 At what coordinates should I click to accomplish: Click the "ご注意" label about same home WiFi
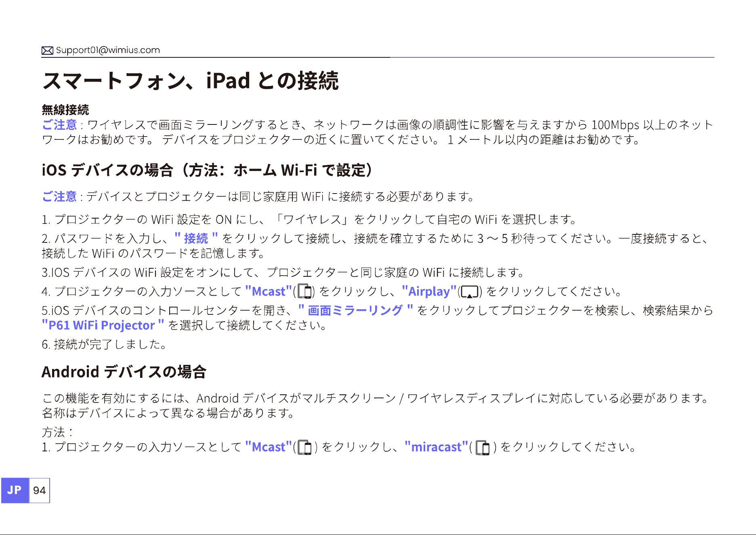59,197
